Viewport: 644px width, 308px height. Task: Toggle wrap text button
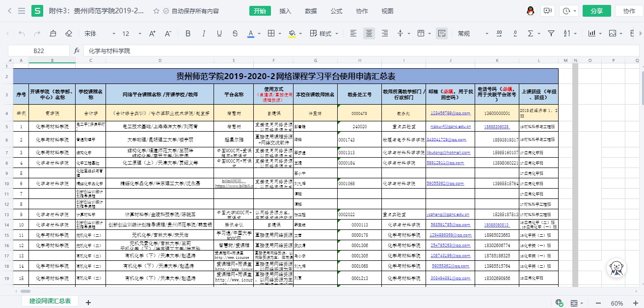tap(442, 33)
